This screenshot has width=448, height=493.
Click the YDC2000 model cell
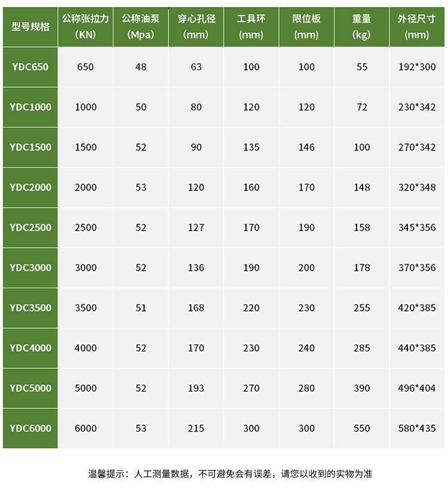pyautogui.click(x=30, y=187)
